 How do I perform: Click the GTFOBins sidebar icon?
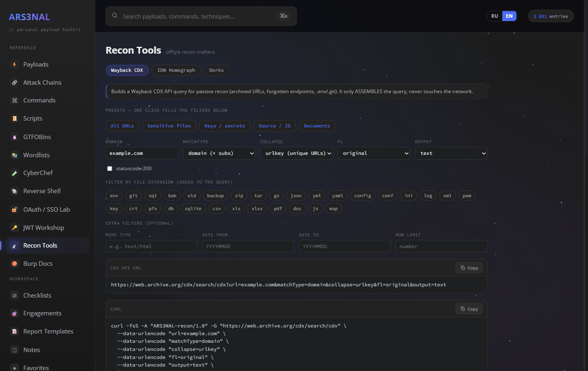[x=14, y=137]
